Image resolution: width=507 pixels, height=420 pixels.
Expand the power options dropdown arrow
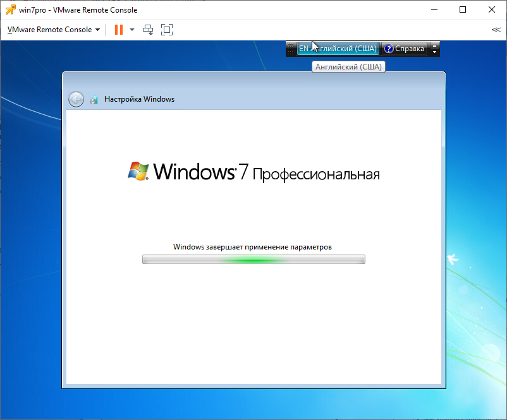pos(132,30)
